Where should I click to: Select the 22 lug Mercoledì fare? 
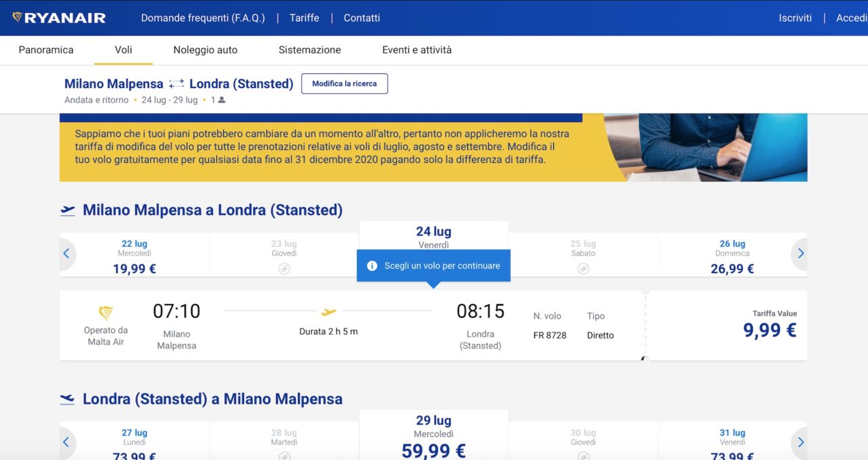(134, 256)
